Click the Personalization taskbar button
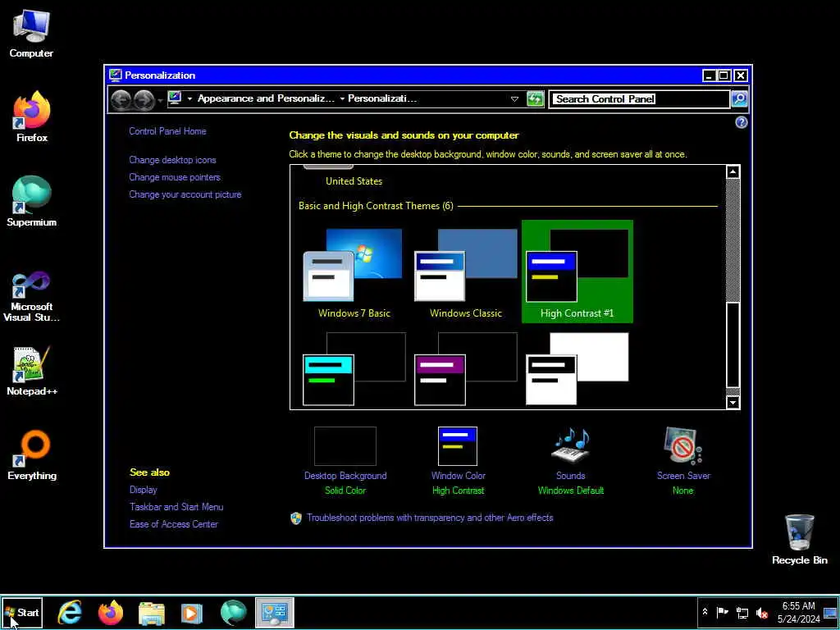The width and height of the screenshot is (840, 630). pyautogui.click(x=274, y=612)
